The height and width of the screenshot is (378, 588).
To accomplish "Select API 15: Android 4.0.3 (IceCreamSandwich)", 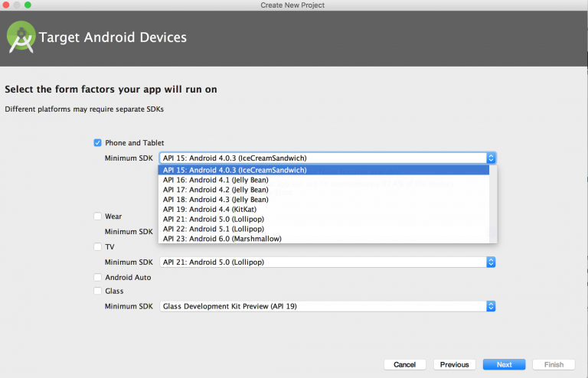I will coord(234,170).
